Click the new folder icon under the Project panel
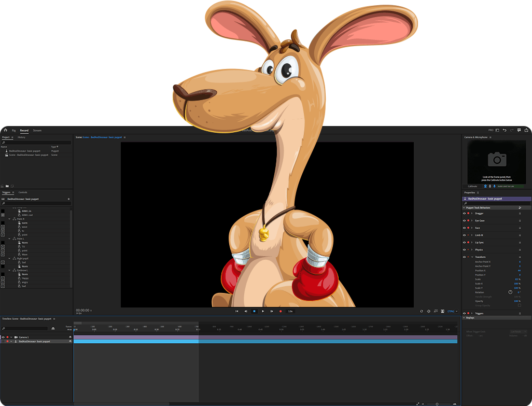The height and width of the screenshot is (406, 532). (7, 186)
